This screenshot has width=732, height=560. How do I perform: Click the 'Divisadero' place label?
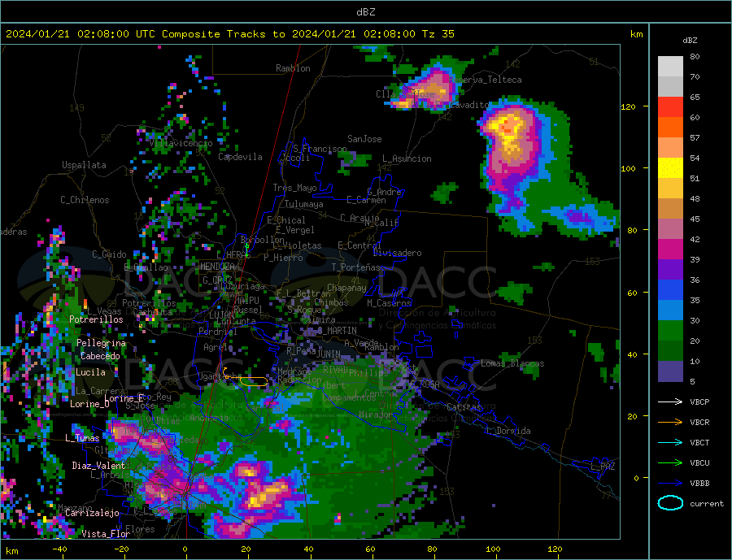(x=397, y=253)
